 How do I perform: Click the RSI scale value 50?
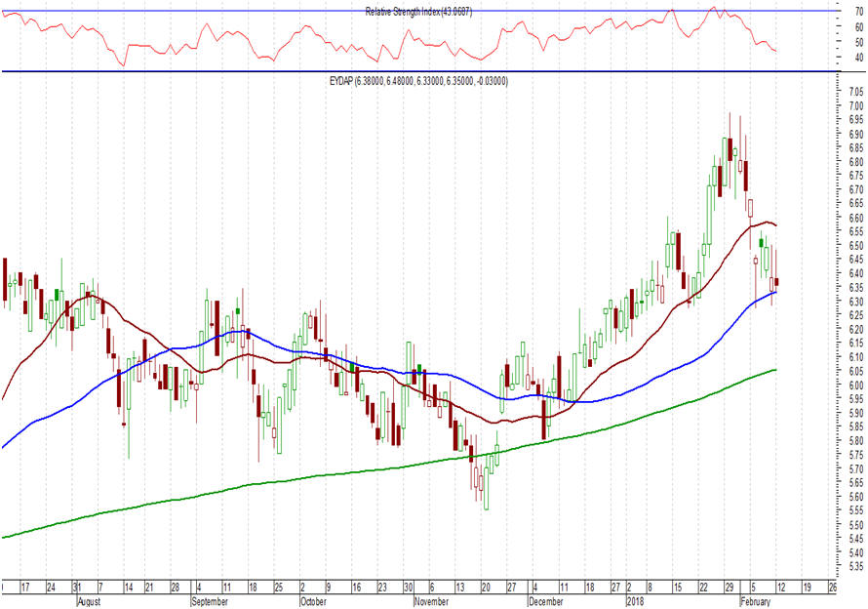[859, 42]
